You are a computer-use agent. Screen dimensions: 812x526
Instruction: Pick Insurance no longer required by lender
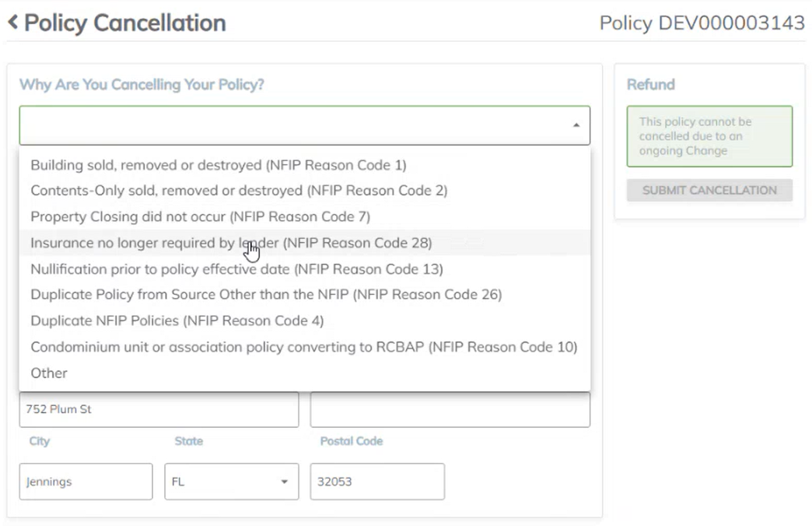click(x=230, y=243)
